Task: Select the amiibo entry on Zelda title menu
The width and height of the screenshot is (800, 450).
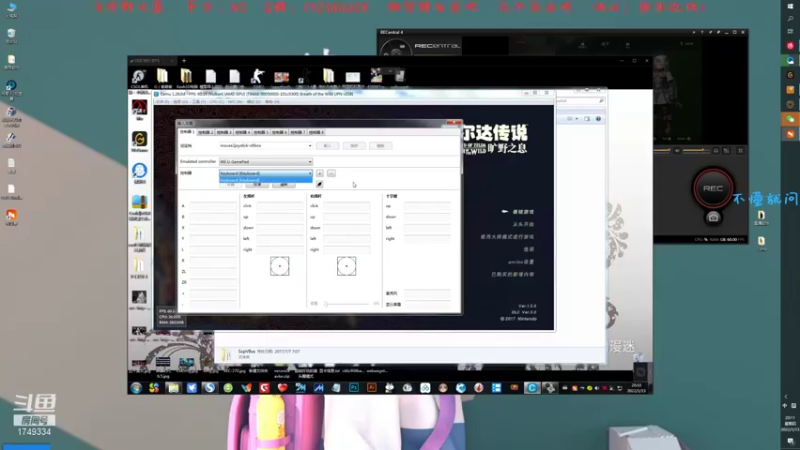Action: point(520,262)
